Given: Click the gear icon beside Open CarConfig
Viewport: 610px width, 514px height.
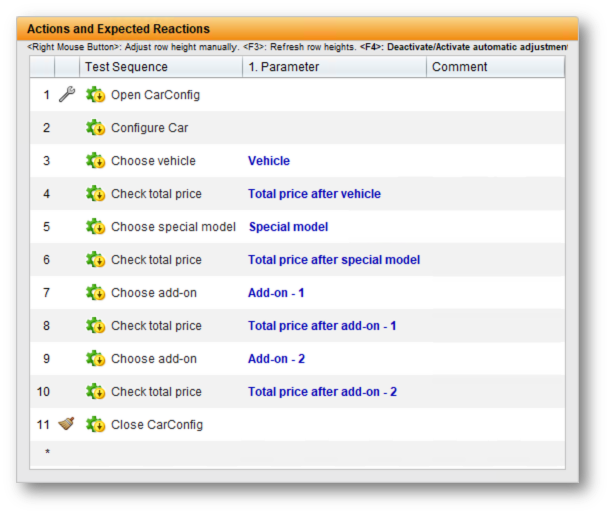Looking at the screenshot, I should click(95, 95).
